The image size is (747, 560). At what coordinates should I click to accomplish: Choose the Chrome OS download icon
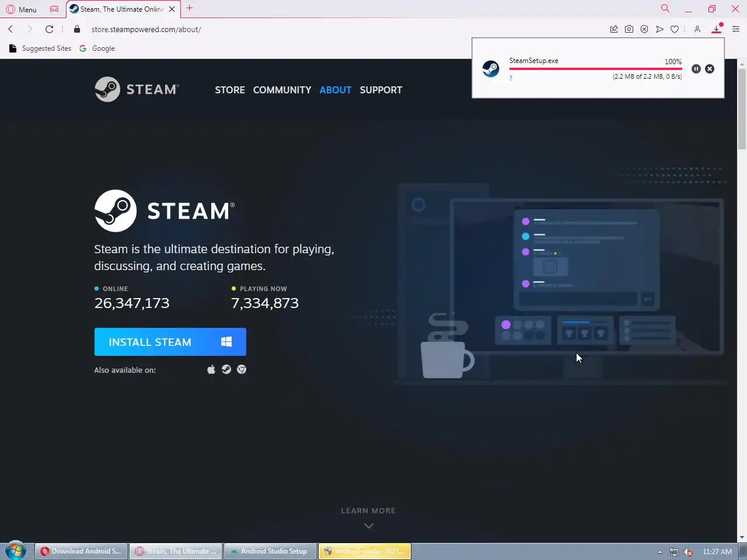tap(242, 369)
